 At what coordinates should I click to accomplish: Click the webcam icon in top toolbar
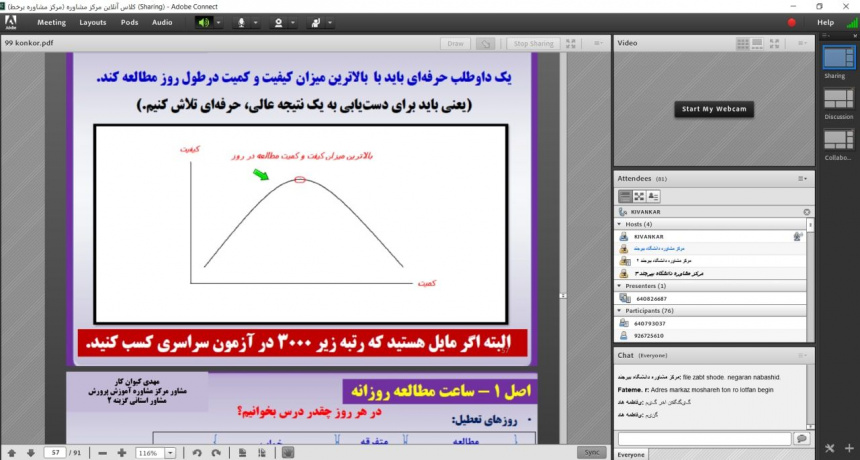coord(279,22)
